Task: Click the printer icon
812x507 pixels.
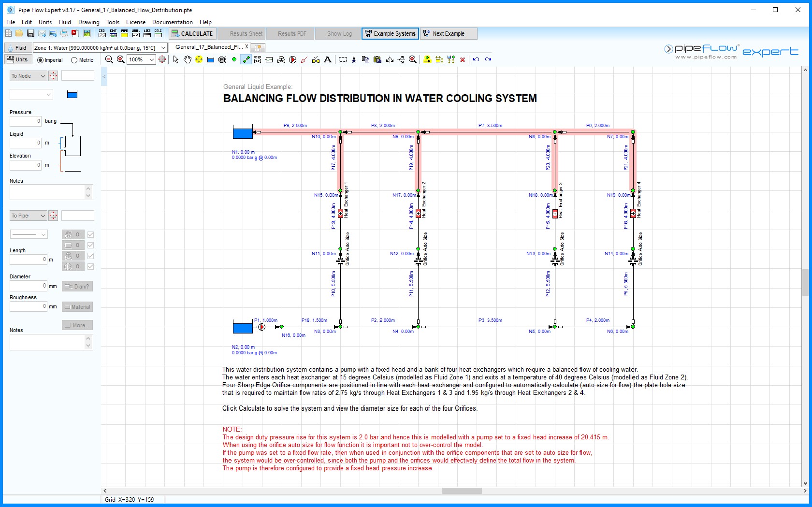Action: 64,33
